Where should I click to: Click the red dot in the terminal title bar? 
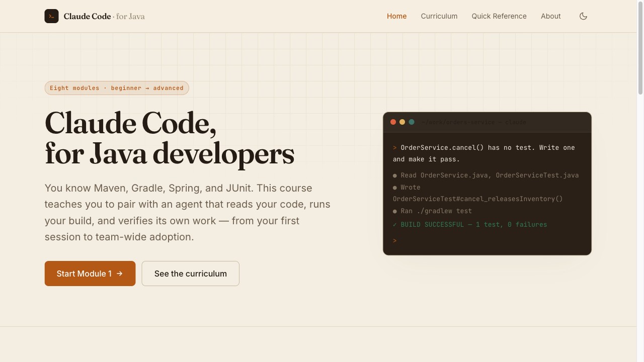(393, 122)
